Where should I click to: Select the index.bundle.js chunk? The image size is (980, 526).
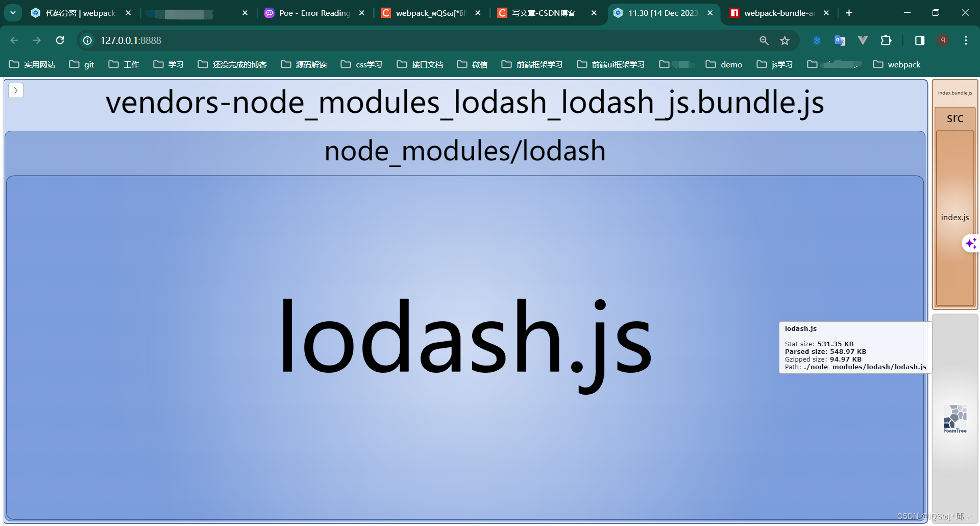click(x=955, y=93)
